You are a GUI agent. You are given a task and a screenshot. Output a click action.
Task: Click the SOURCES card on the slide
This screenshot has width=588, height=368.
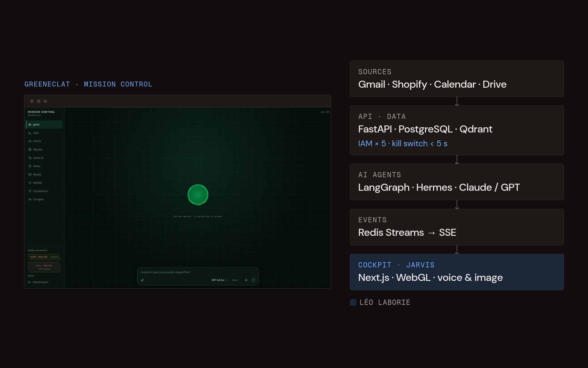(x=457, y=79)
